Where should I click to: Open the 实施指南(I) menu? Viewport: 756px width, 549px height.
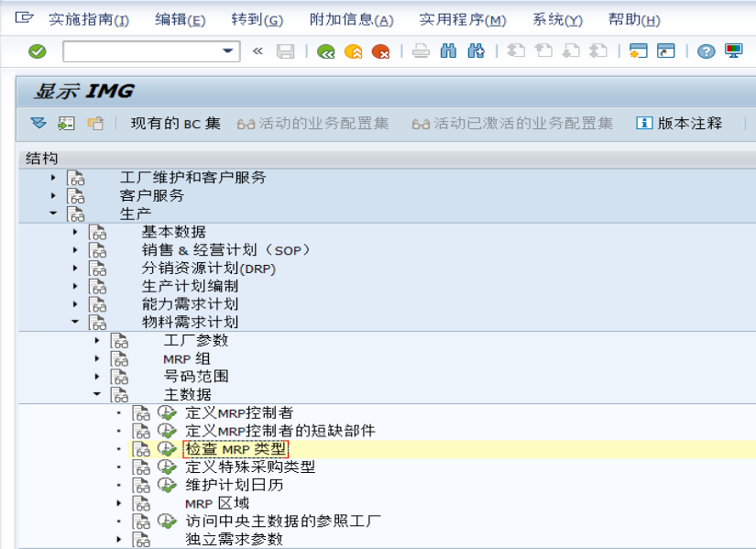click(x=89, y=19)
